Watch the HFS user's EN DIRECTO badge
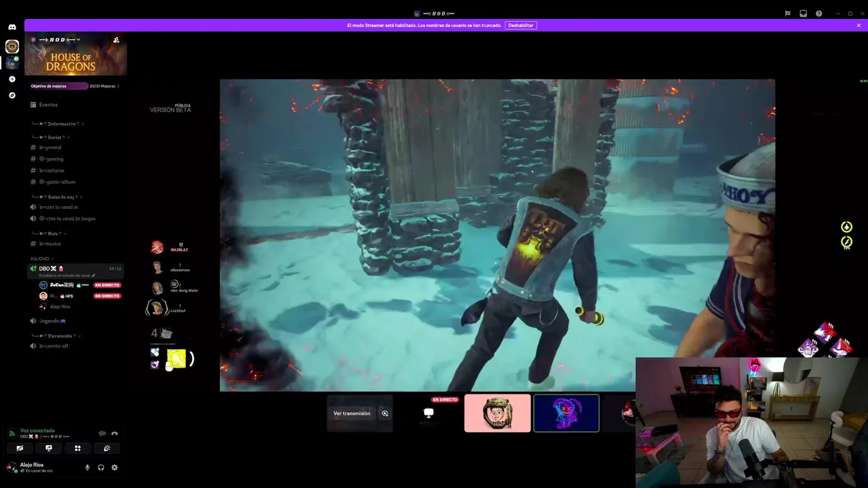 tap(107, 296)
